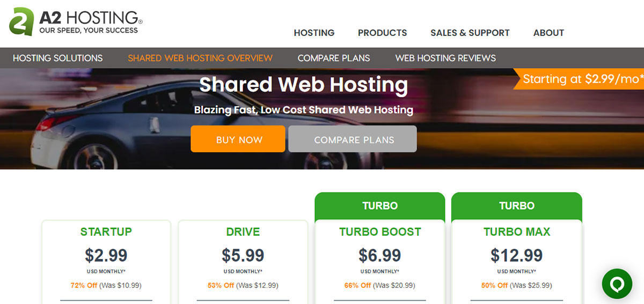The height and width of the screenshot is (304, 644).
Task: Click the Shared Web Hosting heading
Action: click(304, 85)
